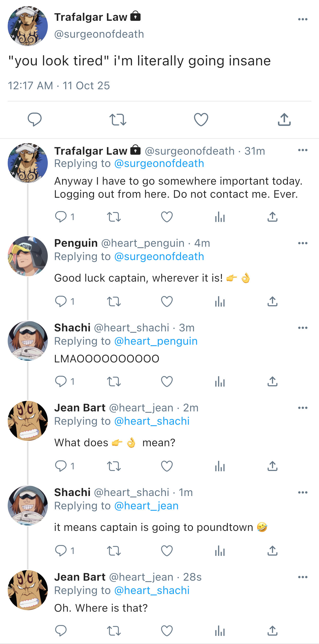319x644 pixels.
Task: Like the main "you look tired" tweet
Action: point(201,120)
